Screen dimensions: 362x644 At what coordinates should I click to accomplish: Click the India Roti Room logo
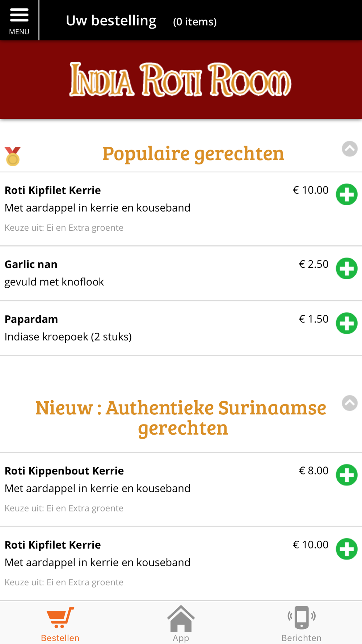[180, 80]
